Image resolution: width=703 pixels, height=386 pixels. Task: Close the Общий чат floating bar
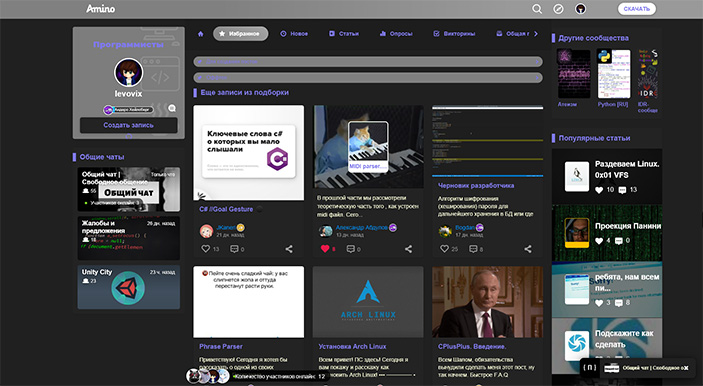coord(686,368)
